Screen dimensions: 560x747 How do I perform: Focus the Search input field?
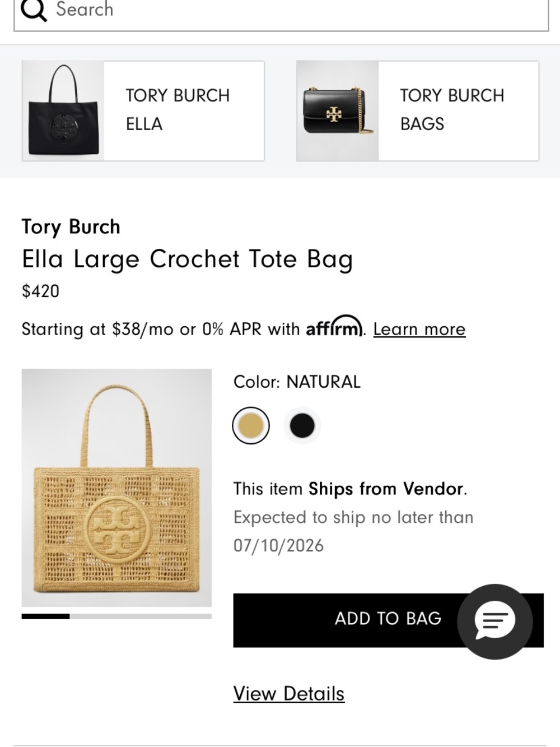point(281,11)
